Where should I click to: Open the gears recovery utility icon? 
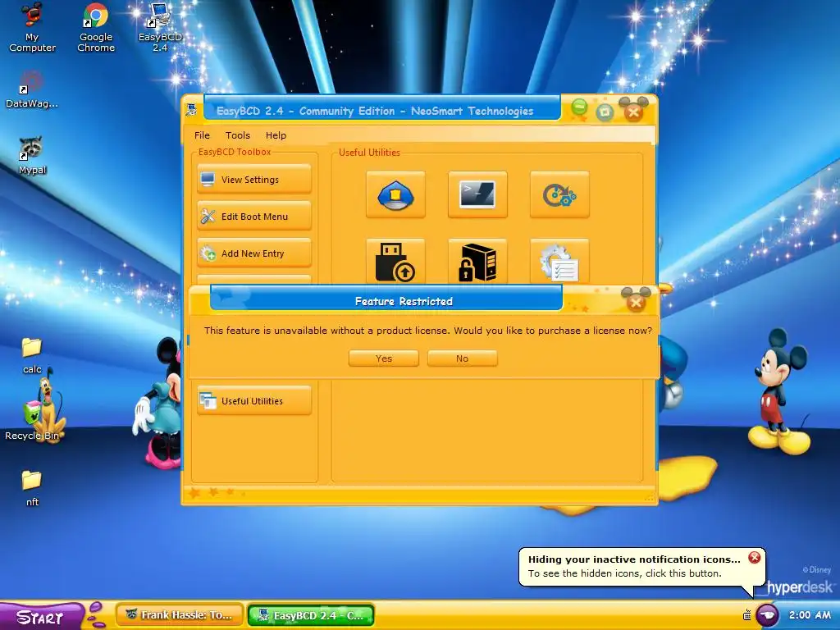[x=559, y=194]
